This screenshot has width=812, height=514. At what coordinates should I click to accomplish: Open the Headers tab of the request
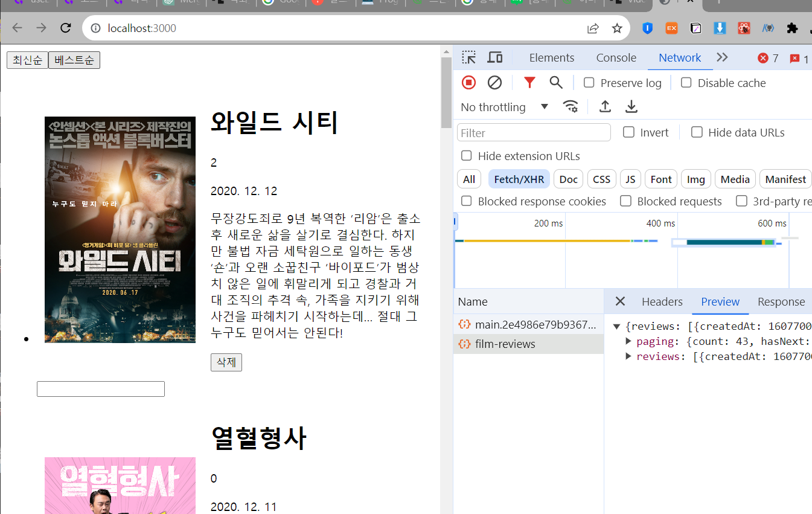click(662, 301)
